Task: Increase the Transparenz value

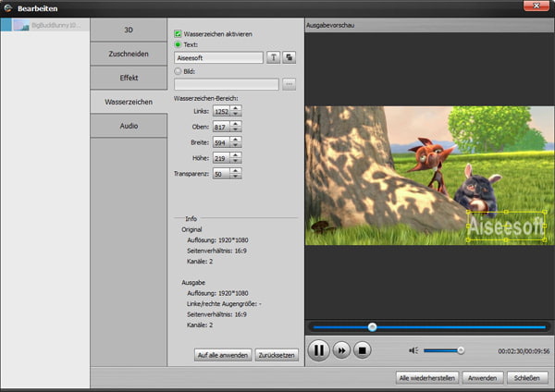Action: [236, 170]
